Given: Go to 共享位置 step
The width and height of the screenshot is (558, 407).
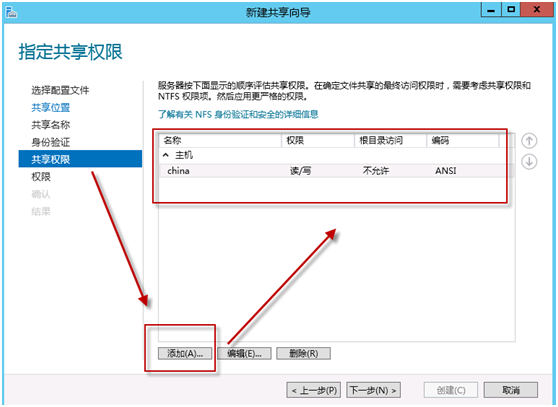Looking at the screenshot, I should pos(51,107).
